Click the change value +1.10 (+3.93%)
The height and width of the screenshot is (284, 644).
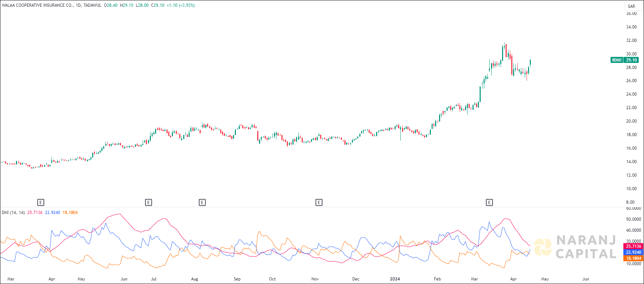click(x=181, y=5)
